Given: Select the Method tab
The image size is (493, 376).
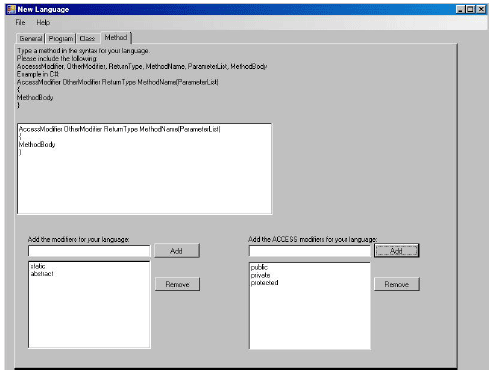Looking at the screenshot, I should tap(116, 38).
